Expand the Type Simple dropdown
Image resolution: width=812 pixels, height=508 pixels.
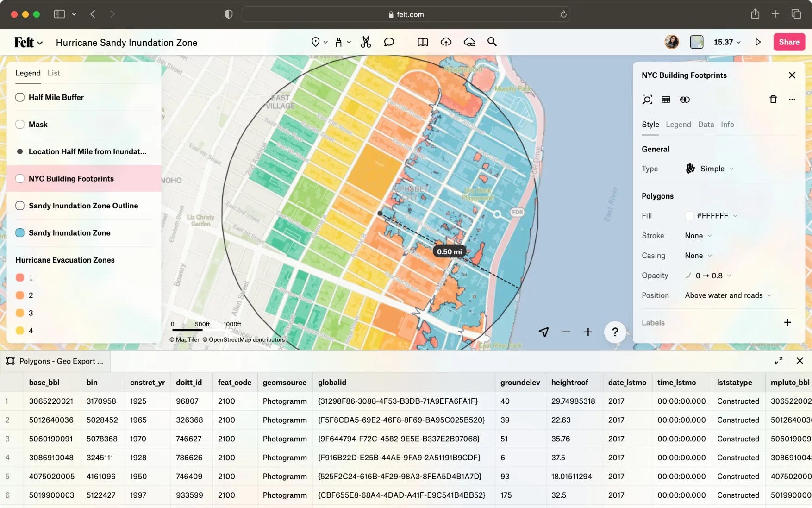tap(712, 169)
